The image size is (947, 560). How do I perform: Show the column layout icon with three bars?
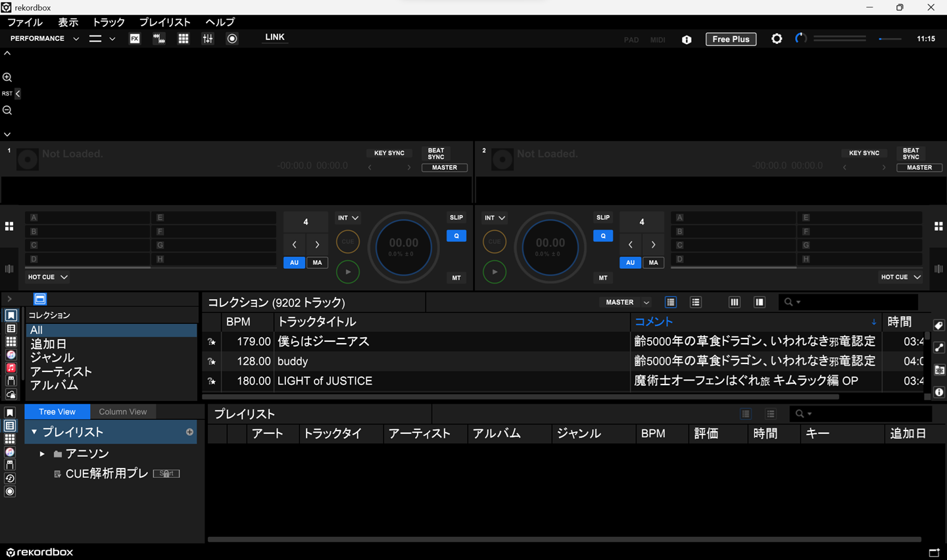tap(735, 302)
